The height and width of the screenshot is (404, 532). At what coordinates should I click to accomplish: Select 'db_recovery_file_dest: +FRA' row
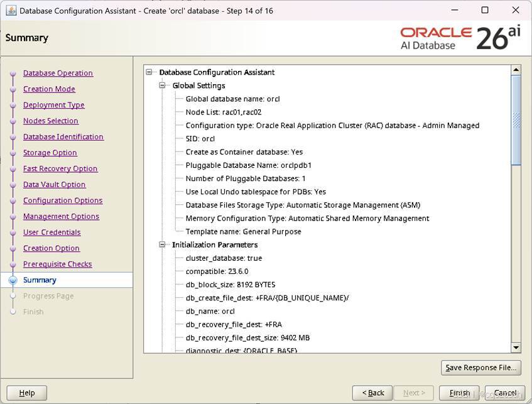(x=234, y=324)
